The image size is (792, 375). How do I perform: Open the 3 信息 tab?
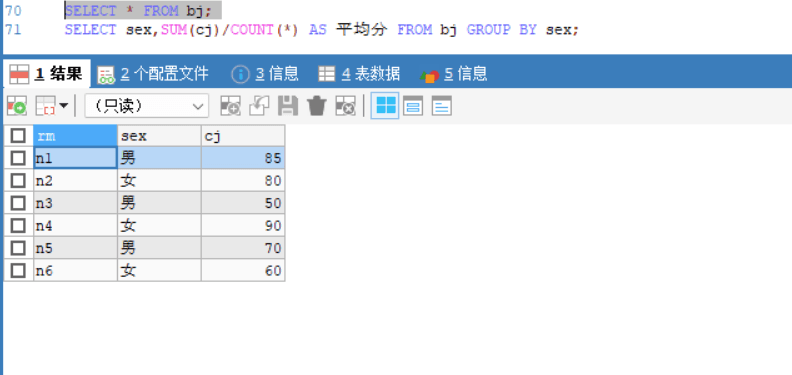[265, 74]
